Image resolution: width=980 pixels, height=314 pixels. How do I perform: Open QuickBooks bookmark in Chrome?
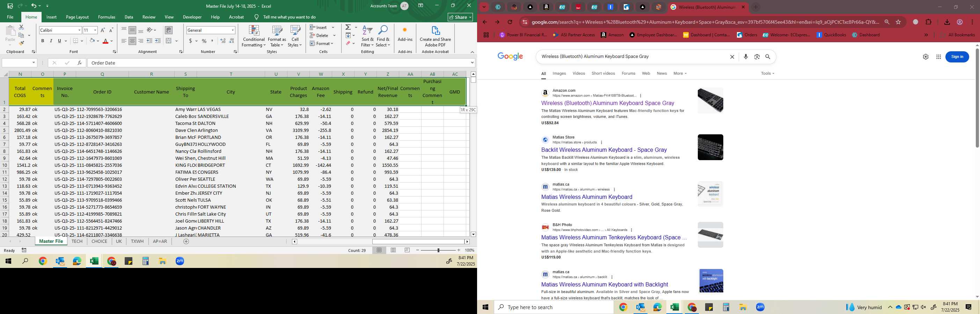[x=831, y=35]
